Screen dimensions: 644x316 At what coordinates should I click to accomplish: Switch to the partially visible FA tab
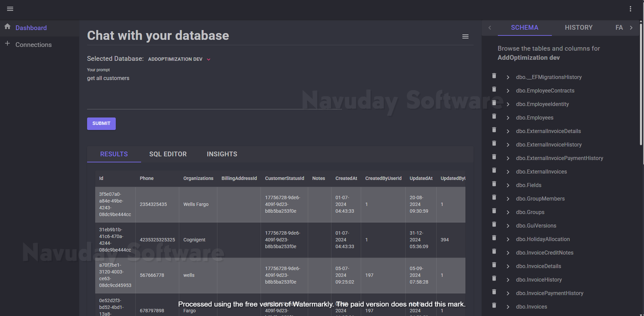(x=619, y=28)
